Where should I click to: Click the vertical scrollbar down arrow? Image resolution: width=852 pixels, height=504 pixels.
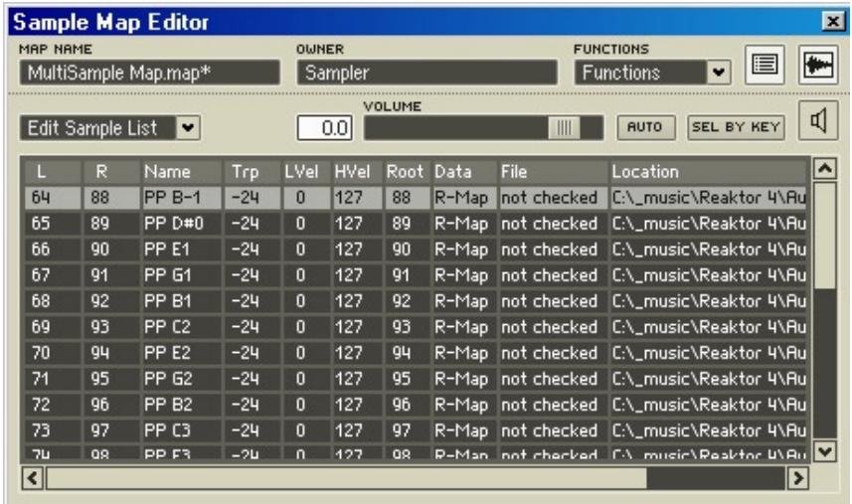coord(824,450)
